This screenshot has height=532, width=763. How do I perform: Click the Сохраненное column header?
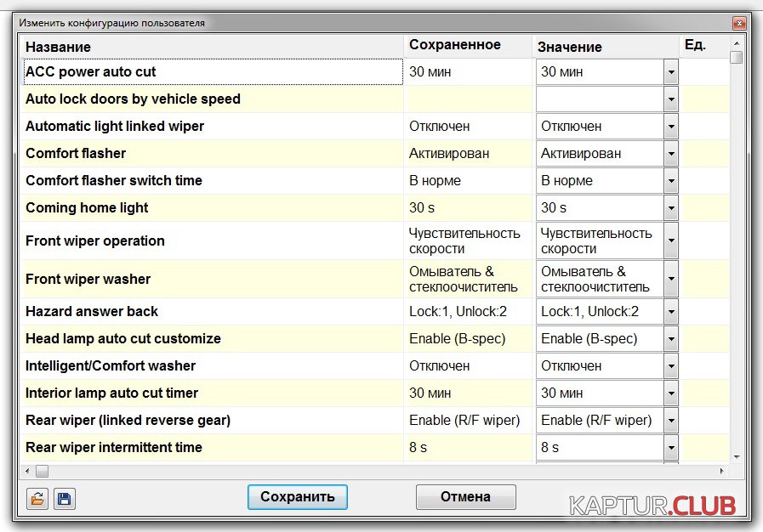pyautogui.click(x=468, y=47)
